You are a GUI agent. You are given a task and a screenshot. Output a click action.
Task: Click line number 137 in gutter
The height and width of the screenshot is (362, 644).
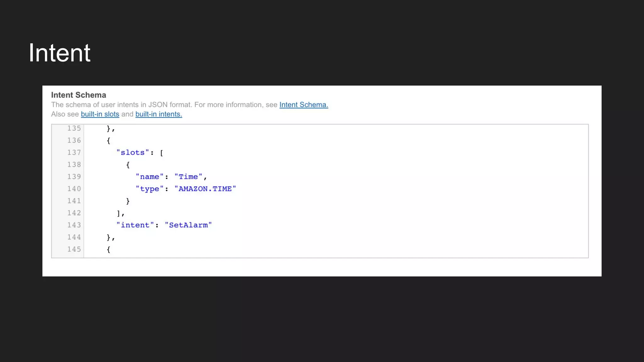click(x=74, y=153)
